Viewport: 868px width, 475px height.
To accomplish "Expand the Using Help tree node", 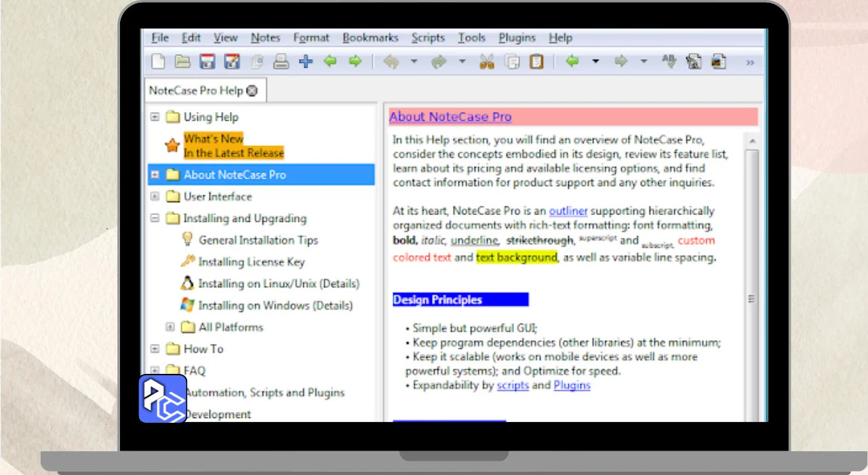I will [155, 117].
